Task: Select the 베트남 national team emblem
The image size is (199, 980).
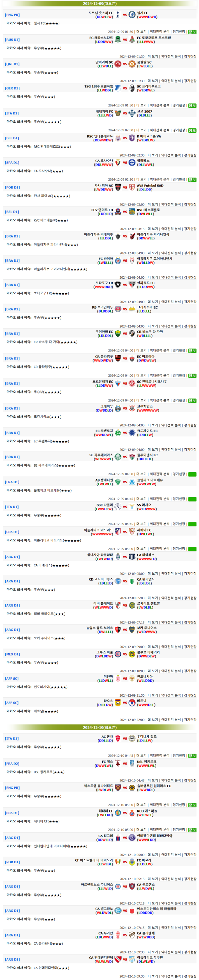Action: click(x=132, y=703)
